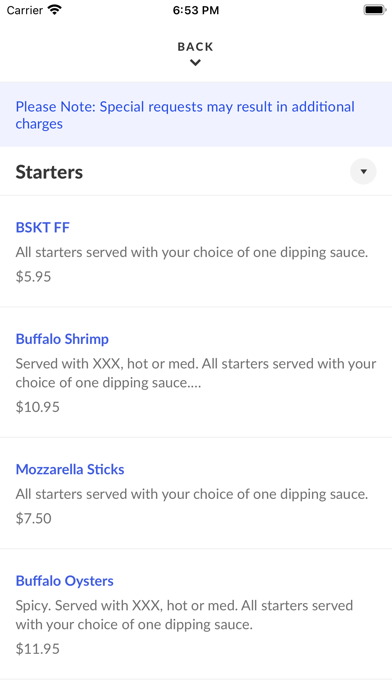Image resolution: width=392 pixels, height=696 pixels.
Task: Collapse the Starters section dropdown arrow
Action: (x=363, y=171)
